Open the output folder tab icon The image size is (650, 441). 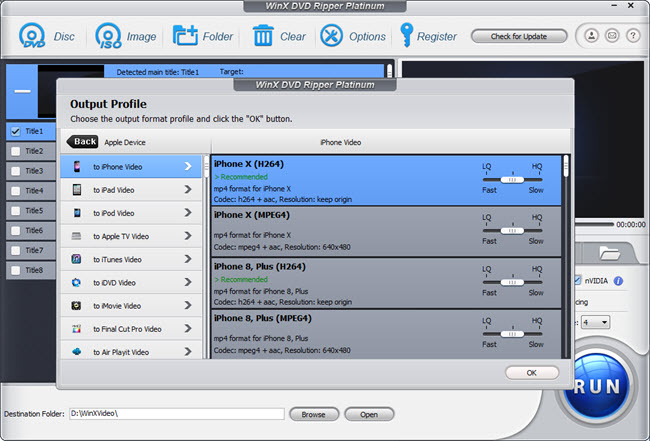coord(609,252)
